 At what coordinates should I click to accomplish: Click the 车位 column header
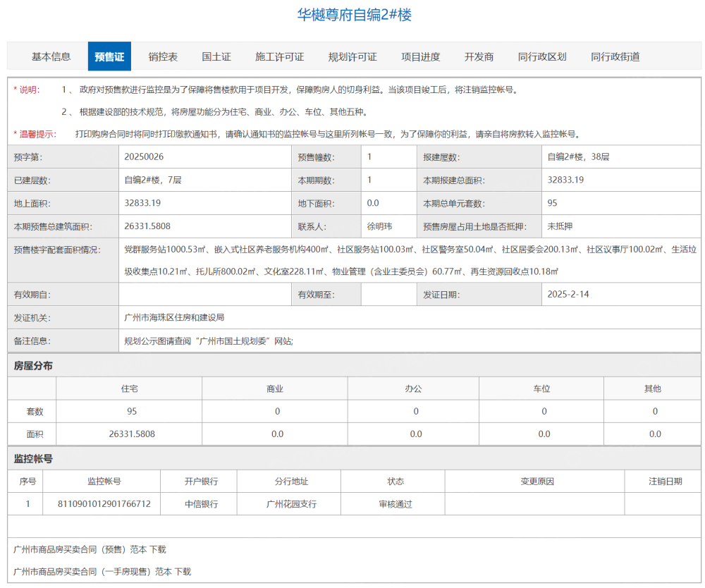[541, 388]
